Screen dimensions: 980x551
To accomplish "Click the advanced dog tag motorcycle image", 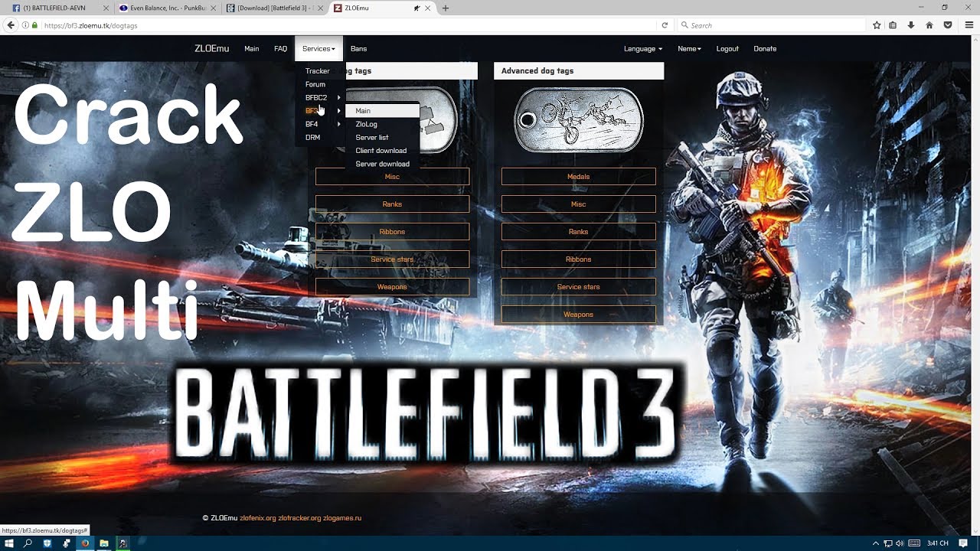I will coord(579,120).
